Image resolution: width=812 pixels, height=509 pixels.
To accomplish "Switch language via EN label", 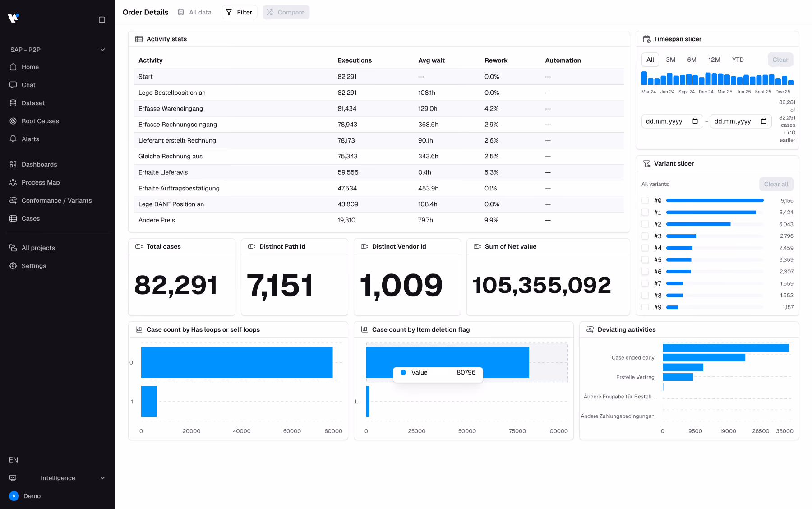I will pos(14,460).
